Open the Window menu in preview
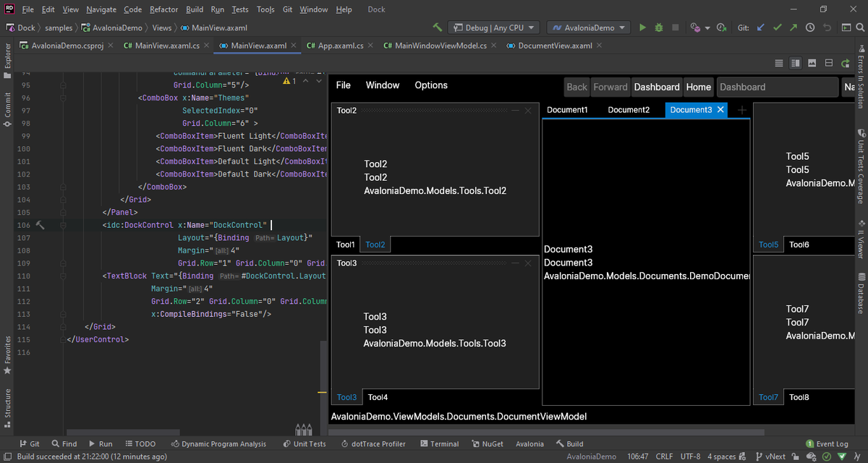This screenshot has height=463, width=868. tap(383, 85)
